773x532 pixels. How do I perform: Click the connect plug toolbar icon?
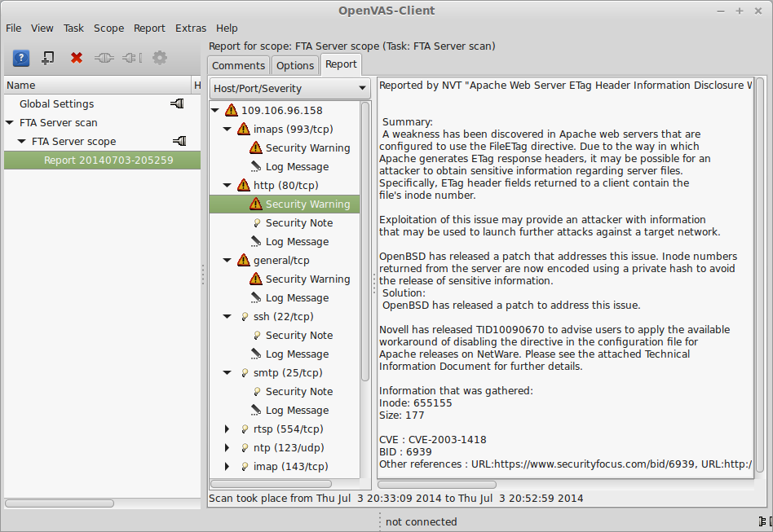click(104, 58)
